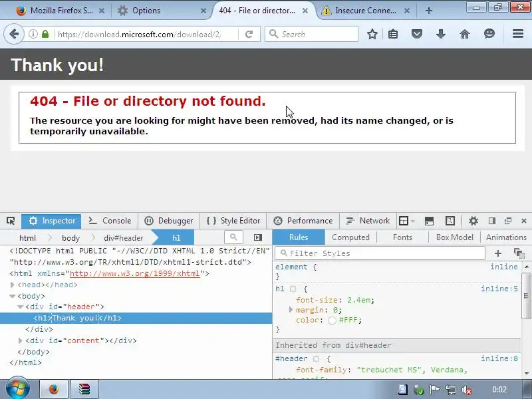Toggle the h1 rule selector highlighter
This screenshot has height=399, width=532.
[x=293, y=289]
